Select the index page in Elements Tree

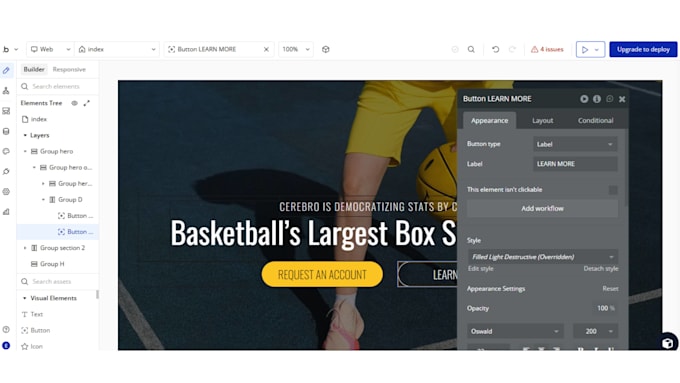tap(39, 119)
